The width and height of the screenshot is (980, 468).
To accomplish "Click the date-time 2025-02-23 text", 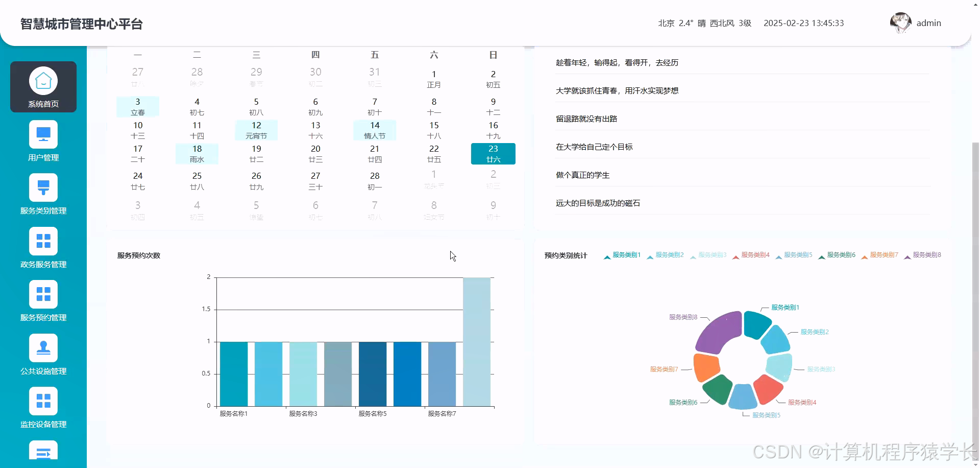I will (x=803, y=23).
